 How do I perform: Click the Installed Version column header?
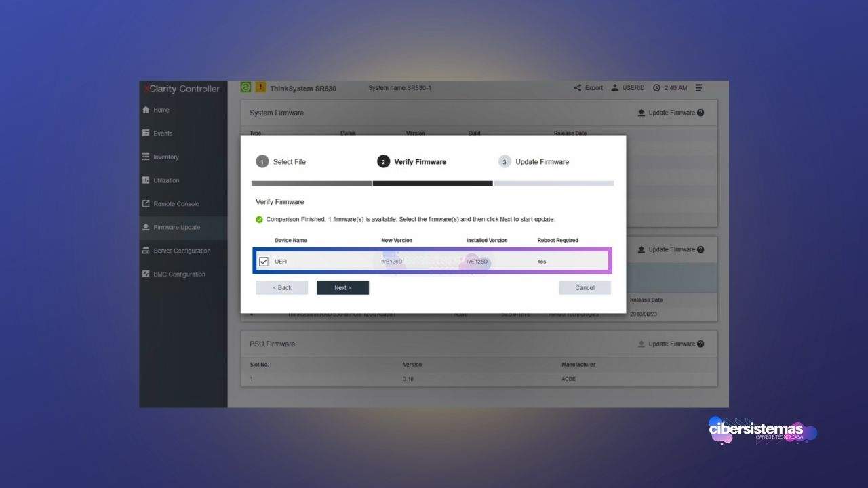(487, 241)
